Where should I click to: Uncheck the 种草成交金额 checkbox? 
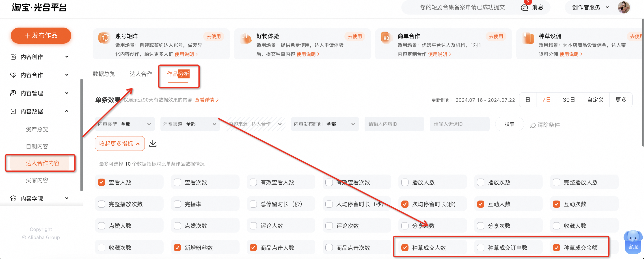point(557,248)
